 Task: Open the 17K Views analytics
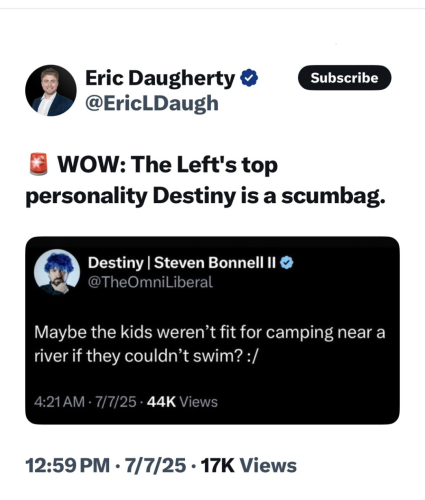249,466
